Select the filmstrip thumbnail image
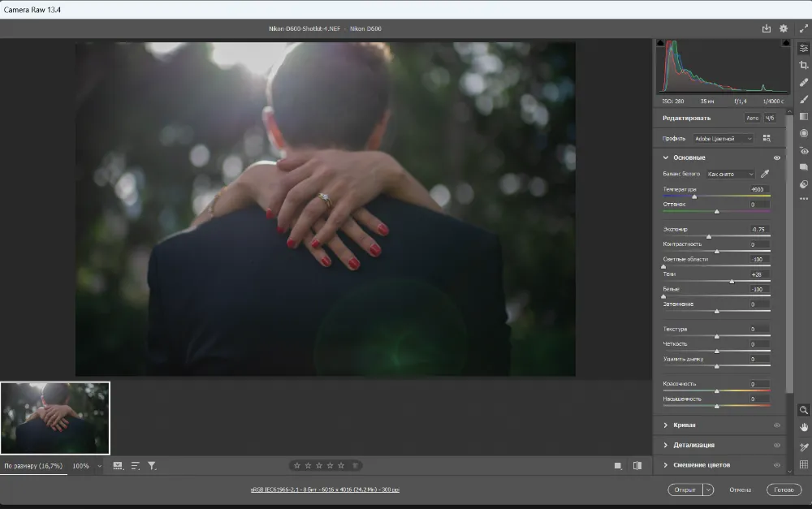812x509 pixels. coord(55,418)
